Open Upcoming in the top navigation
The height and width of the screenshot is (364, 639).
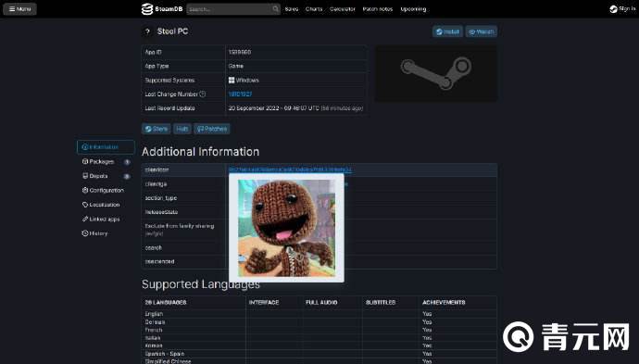[x=413, y=9]
